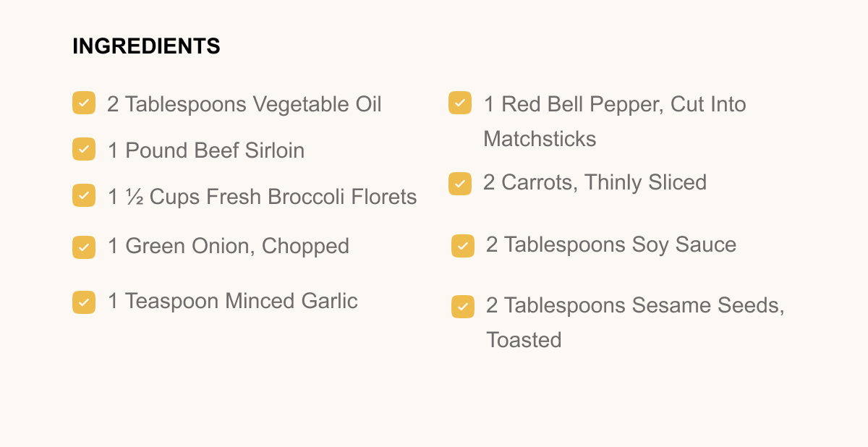Image resolution: width=868 pixels, height=447 pixels.
Task: Select the '1 Green Onion, Chopped' label
Action: [x=229, y=246]
